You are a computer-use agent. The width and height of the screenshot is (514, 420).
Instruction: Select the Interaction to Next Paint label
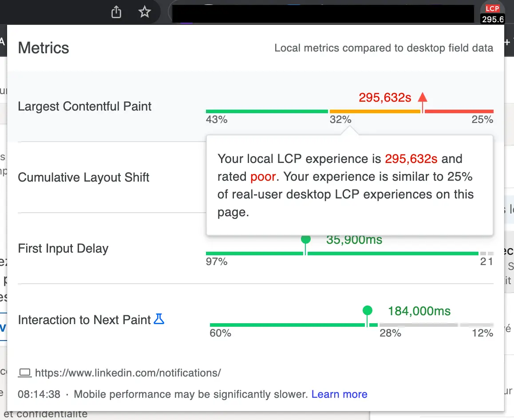click(x=84, y=320)
